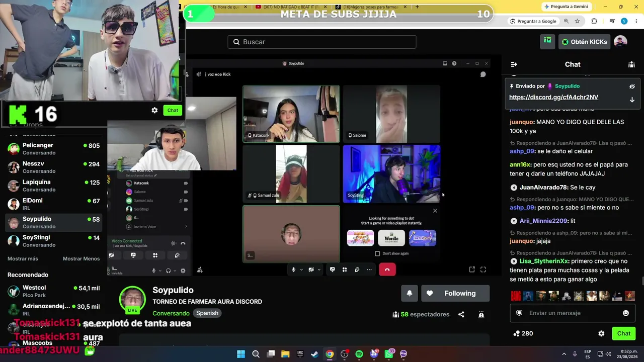
Task: Share your screen in the Discord call
Action: [333, 269]
